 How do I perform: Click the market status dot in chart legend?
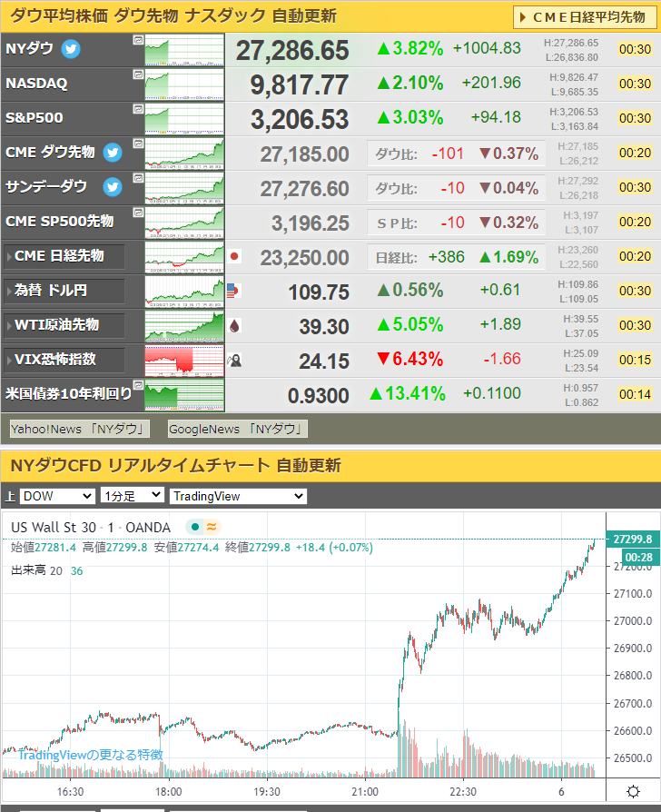click(194, 527)
